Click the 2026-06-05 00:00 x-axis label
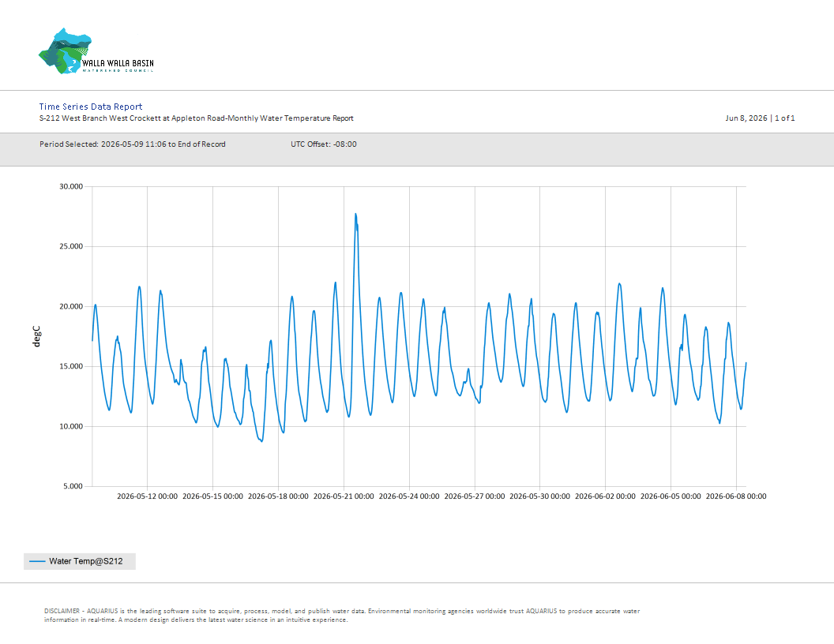The image size is (834, 644). (671, 496)
